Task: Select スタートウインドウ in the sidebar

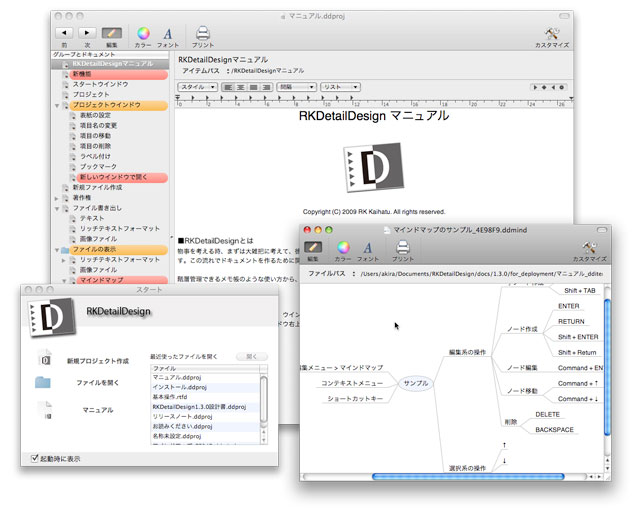Action: pyautogui.click(x=100, y=84)
